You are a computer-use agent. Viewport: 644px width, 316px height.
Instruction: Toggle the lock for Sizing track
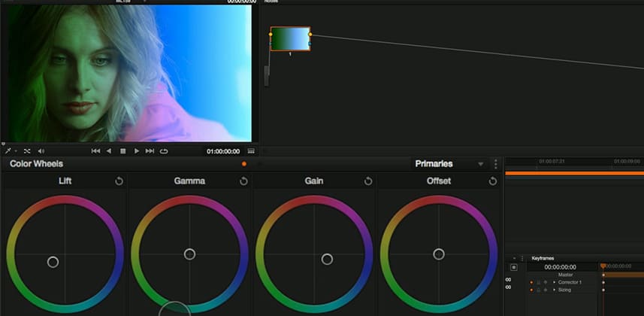[x=539, y=290]
